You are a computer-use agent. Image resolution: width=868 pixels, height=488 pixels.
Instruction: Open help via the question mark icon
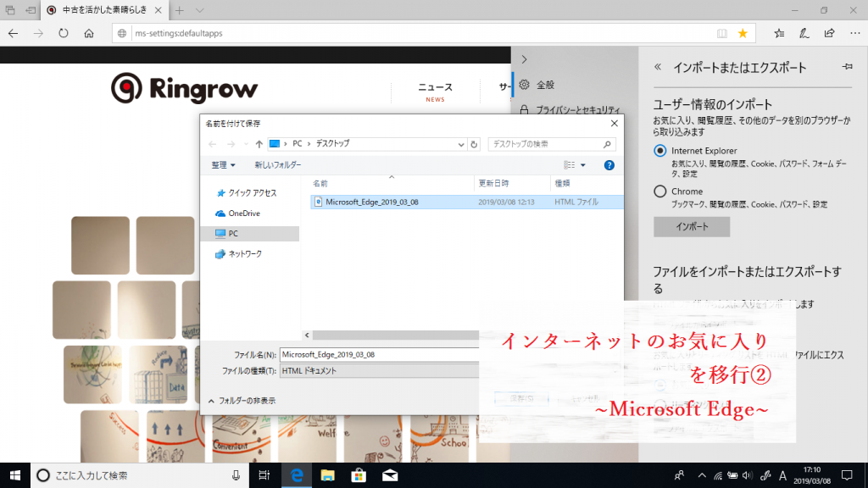tap(609, 164)
